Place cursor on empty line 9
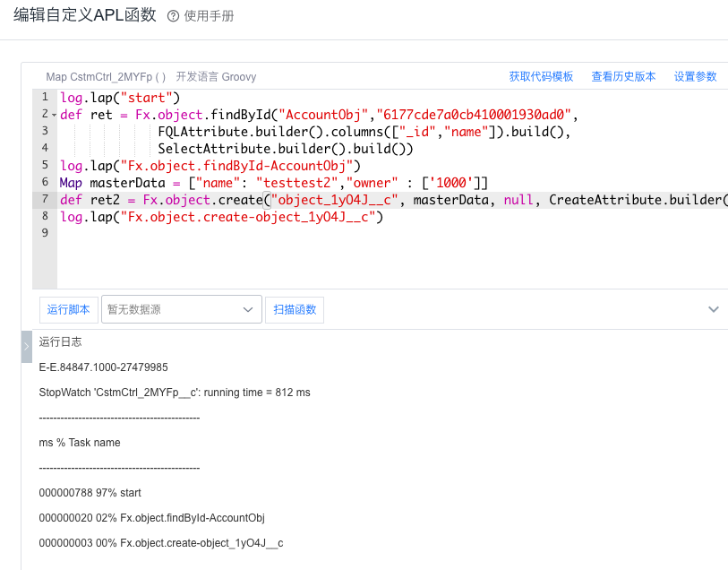 click(x=179, y=234)
